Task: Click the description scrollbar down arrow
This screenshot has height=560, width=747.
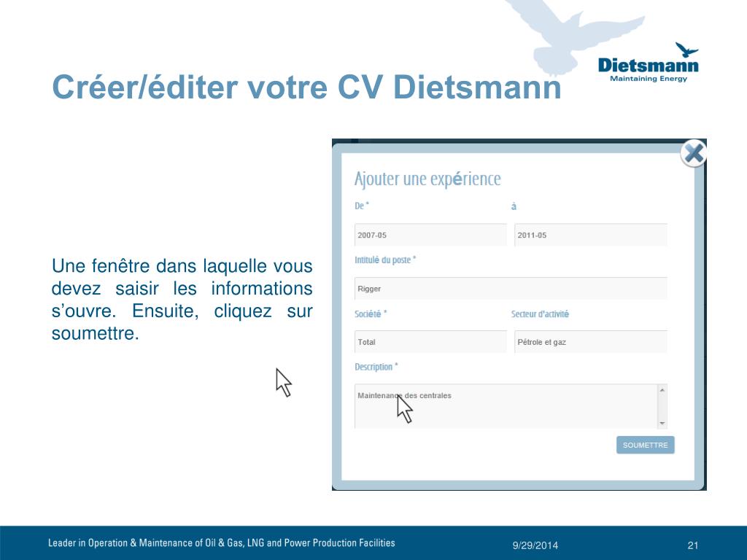Action: click(x=662, y=424)
